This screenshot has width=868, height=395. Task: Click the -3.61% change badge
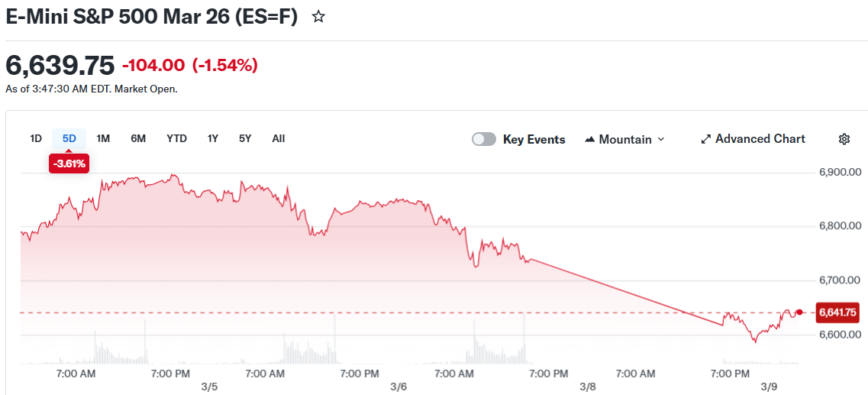tap(69, 163)
